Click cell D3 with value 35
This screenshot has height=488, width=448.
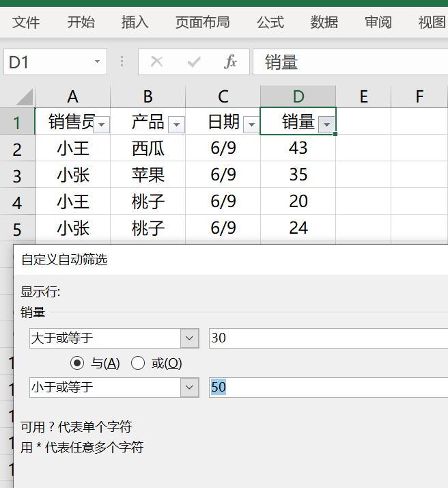pos(298,175)
